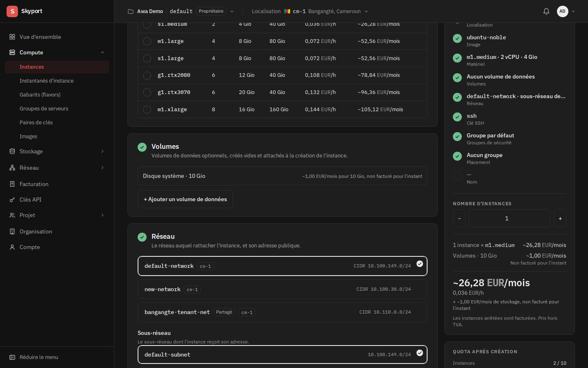Click the Facturation receipt icon
The height and width of the screenshot is (368, 588).
pyautogui.click(x=12, y=184)
